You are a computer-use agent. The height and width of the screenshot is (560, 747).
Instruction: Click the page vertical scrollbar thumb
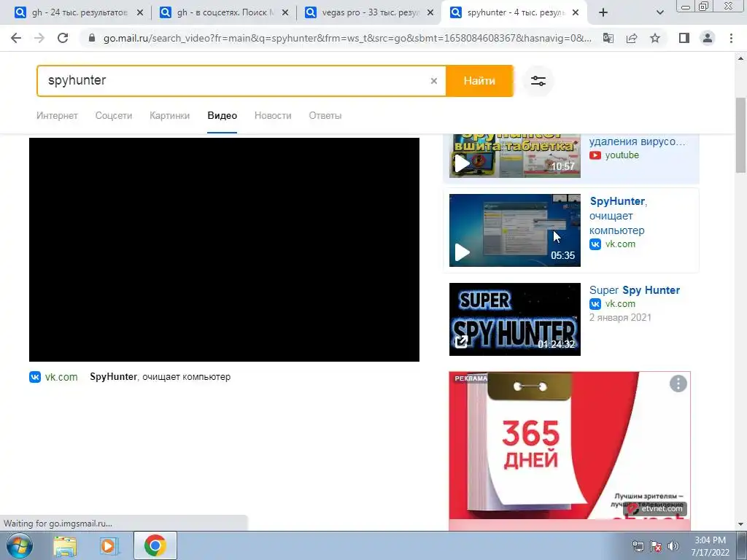740,135
